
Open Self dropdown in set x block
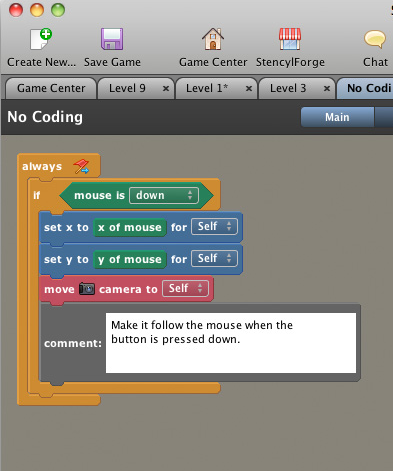coord(214,227)
